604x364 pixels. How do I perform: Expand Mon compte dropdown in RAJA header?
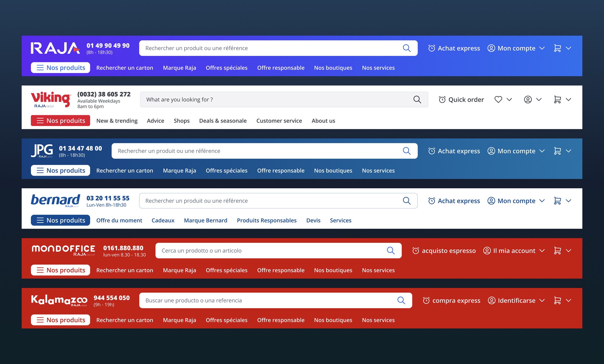point(542,48)
